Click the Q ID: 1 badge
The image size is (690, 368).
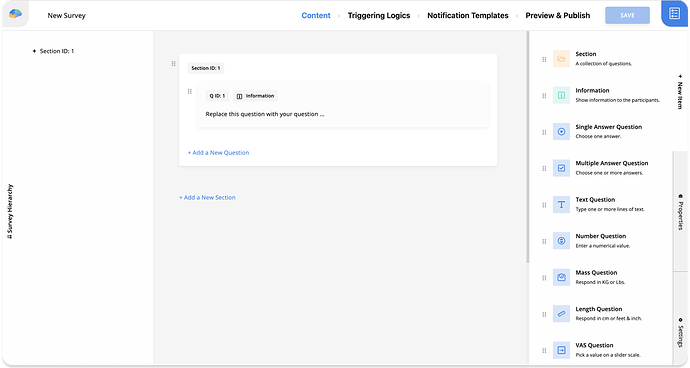pyautogui.click(x=217, y=96)
